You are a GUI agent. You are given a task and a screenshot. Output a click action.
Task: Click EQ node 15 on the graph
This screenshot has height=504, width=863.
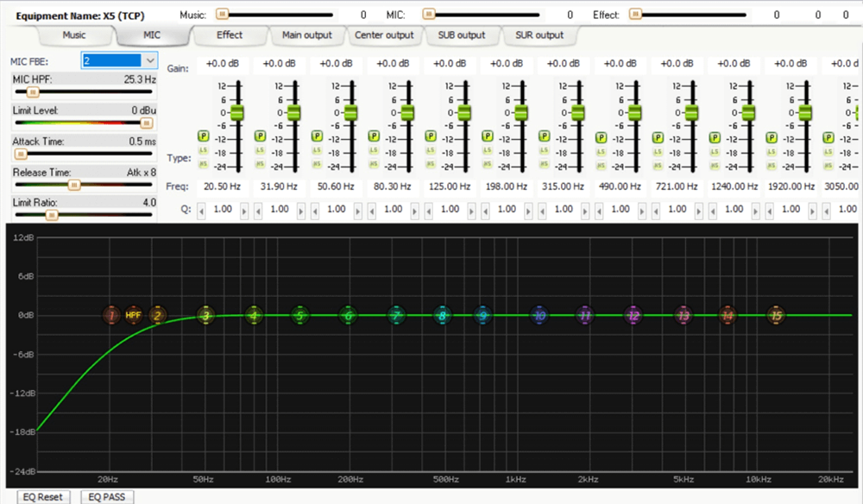coord(776,315)
